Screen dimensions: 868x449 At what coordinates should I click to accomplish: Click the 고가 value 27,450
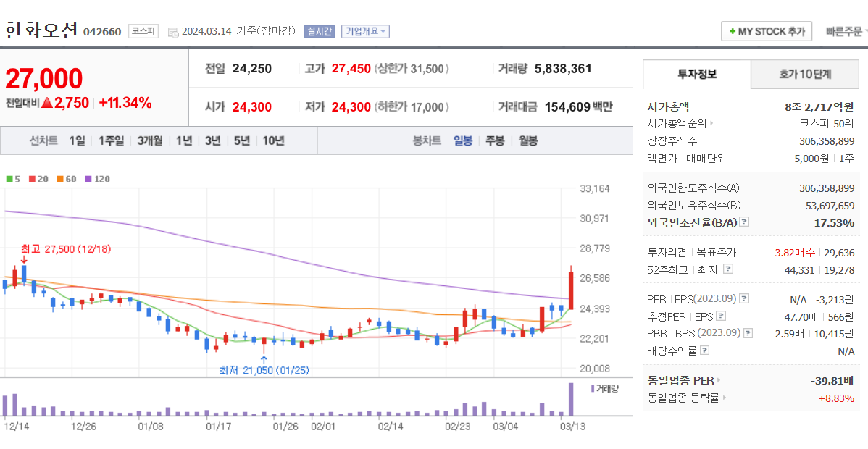pyautogui.click(x=351, y=69)
